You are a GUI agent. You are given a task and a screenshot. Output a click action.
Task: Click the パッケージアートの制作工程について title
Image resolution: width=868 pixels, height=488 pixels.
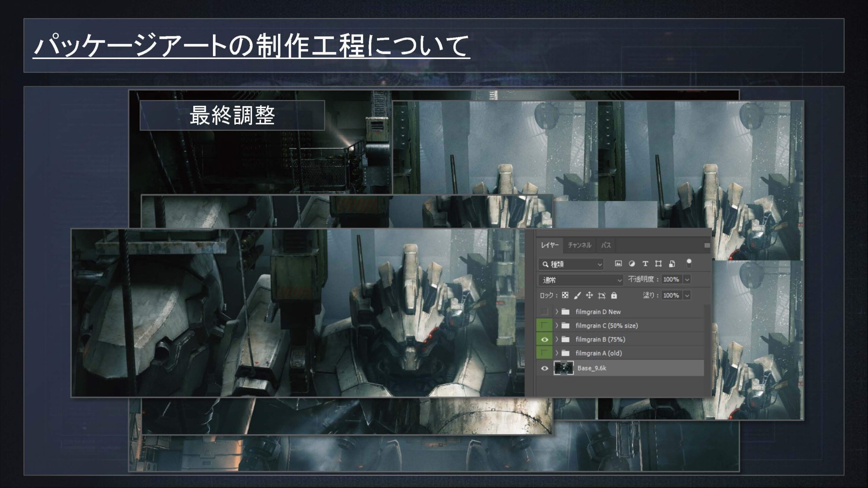[x=251, y=46]
